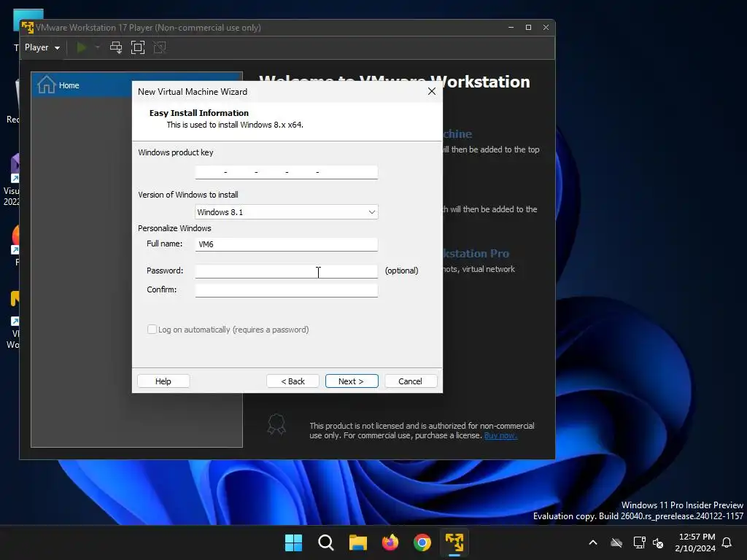The width and height of the screenshot is (747, 560).
Task: Open the Windows 8.1 version dropdown
Action: [x=286, y=212]
